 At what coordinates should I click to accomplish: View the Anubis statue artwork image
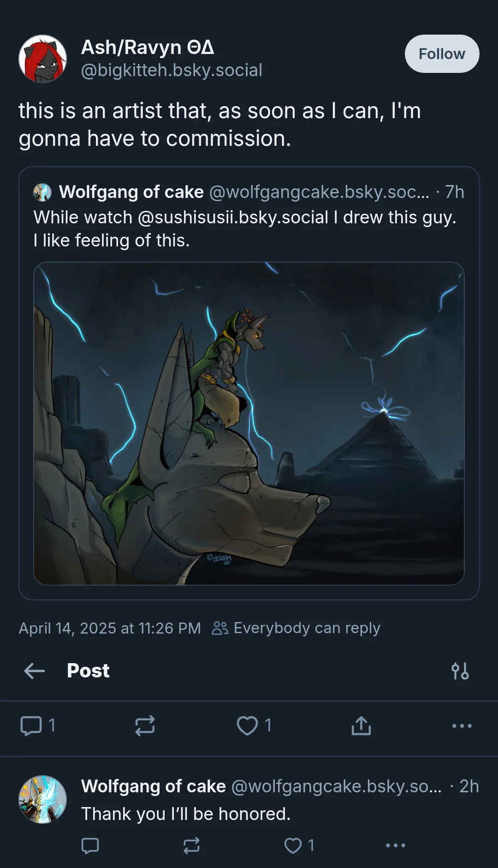point(249,424)
